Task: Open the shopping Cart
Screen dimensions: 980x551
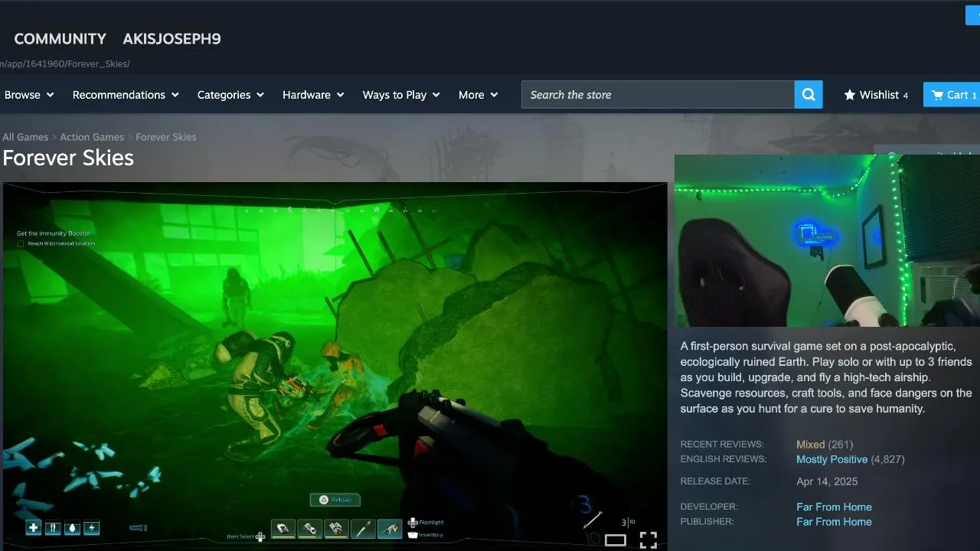Action: click(952, 95)
